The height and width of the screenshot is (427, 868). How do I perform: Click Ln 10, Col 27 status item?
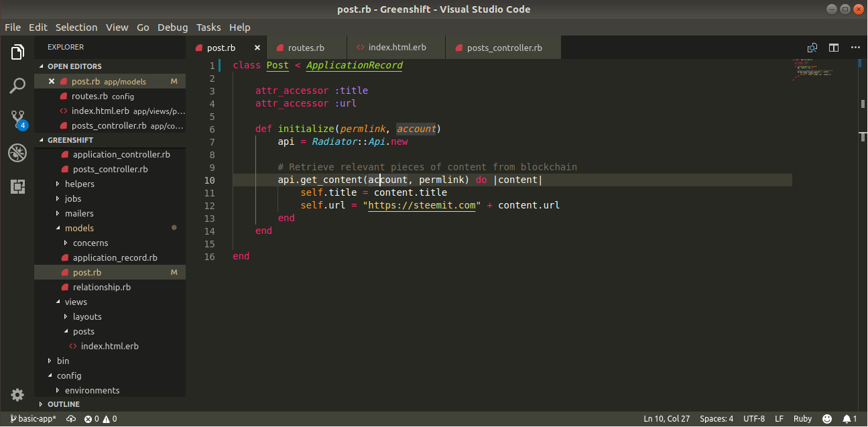pos(666,418)
